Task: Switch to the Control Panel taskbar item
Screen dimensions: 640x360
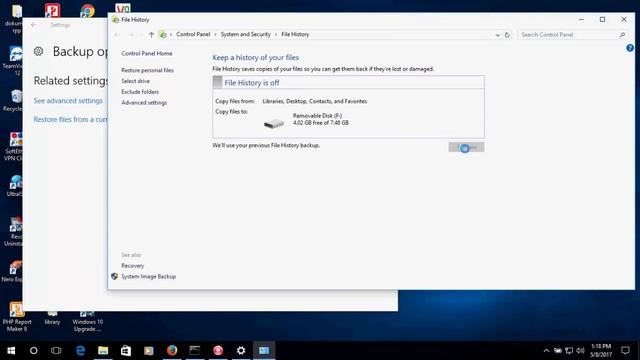Action: click(x=264, y=350)
